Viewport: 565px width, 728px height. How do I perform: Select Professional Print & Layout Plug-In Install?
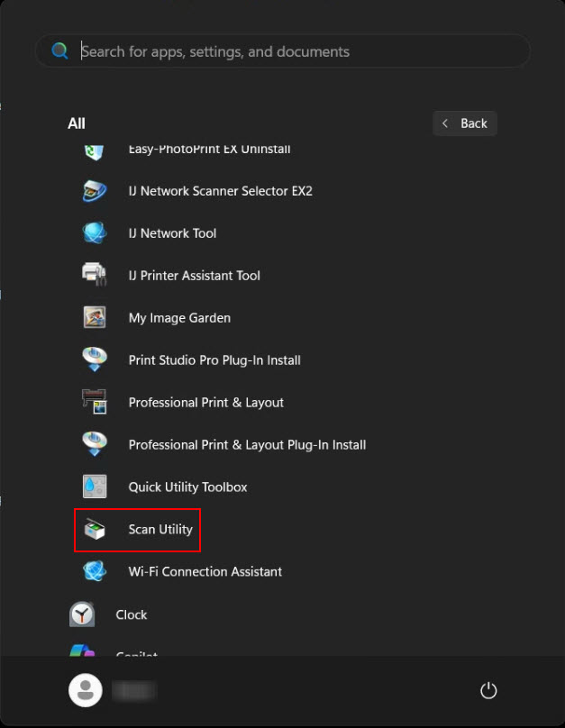click(247, 444)
